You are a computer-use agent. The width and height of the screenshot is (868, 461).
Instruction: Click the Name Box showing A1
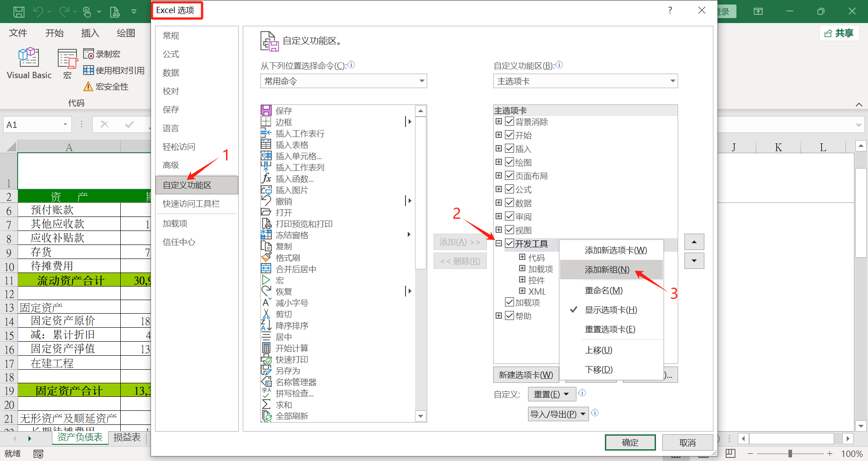tap(37, 125)
